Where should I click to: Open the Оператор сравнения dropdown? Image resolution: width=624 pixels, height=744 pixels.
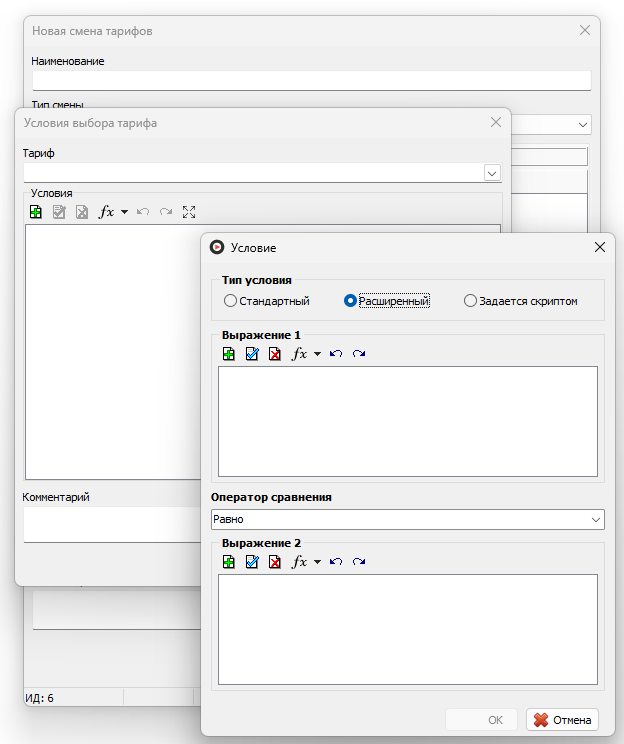point(408,520)
